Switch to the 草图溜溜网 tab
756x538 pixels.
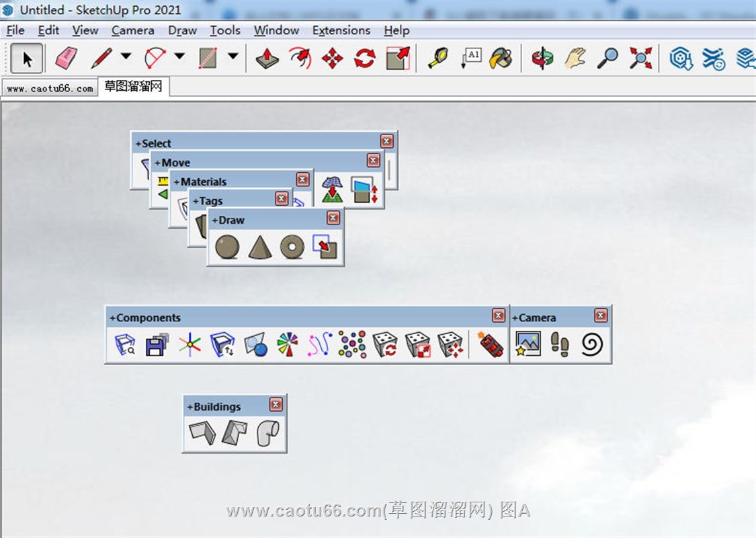click(x=134, y=86)
